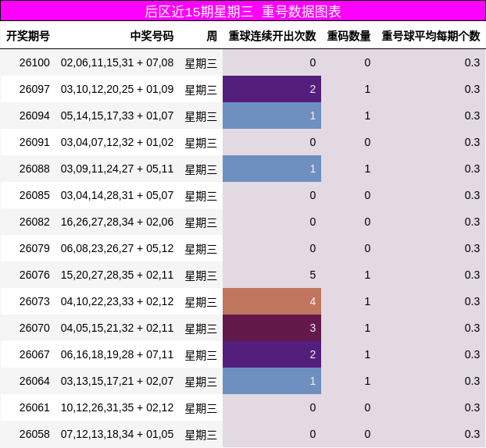Screen dimensions: 486x448
Task: Click dark maroon cell 3 in row 26070
Action: pos(272,328)
